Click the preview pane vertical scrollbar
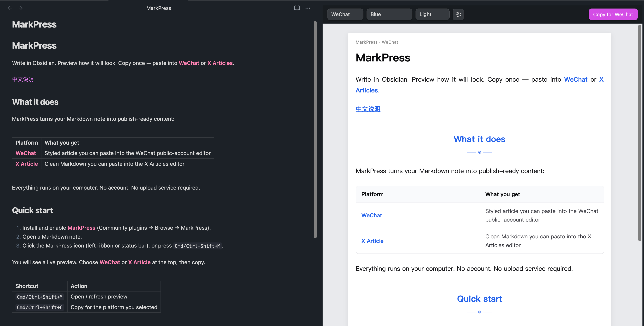 tap(640, 133)
